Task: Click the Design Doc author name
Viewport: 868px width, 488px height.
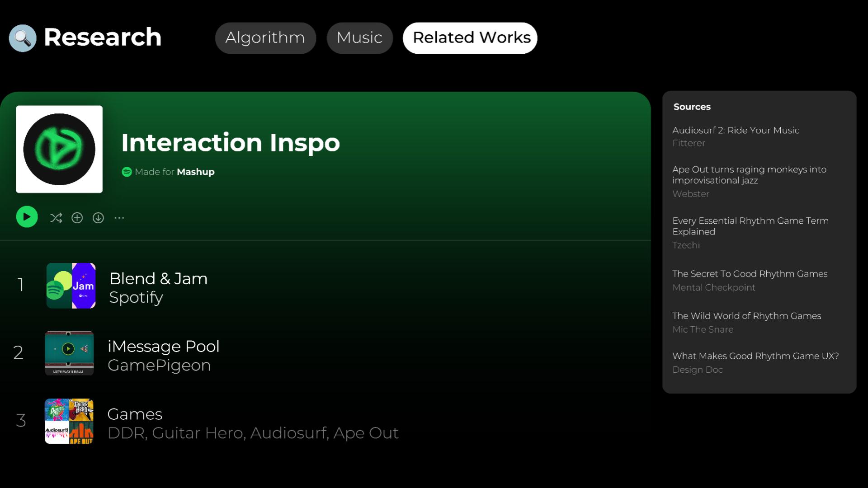Action: [x=697, y=370]
